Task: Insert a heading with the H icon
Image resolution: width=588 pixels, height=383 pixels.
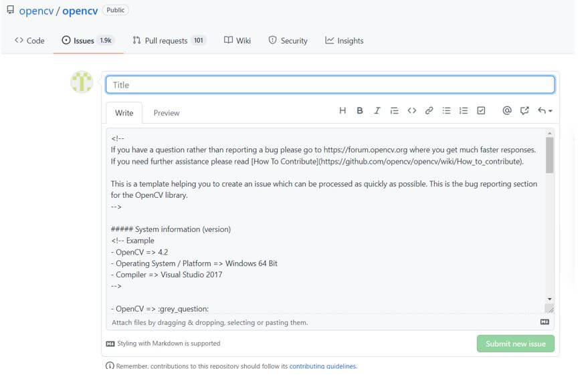Action: (x=342, y=110)
